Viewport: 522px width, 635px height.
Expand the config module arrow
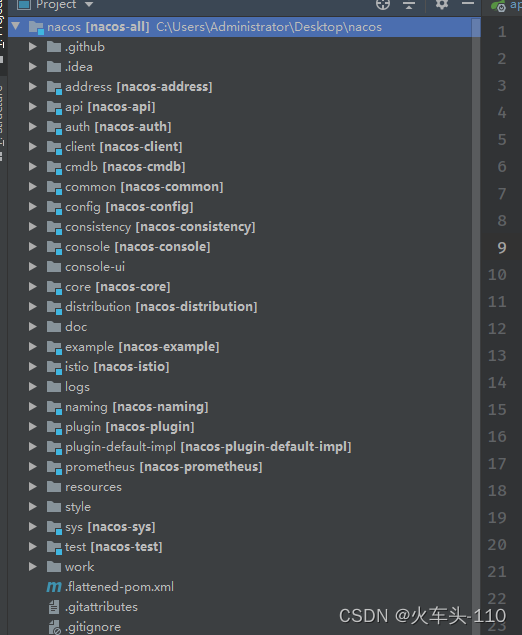(x=33, y=207)
